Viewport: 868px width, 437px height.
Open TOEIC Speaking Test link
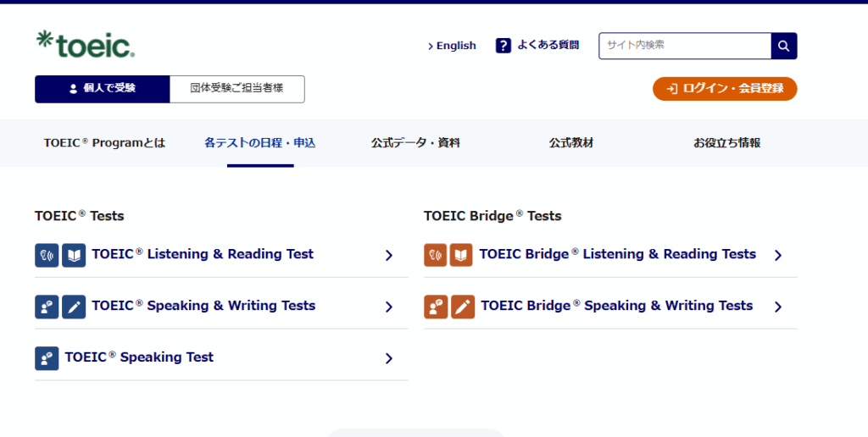tap(139, 357)
